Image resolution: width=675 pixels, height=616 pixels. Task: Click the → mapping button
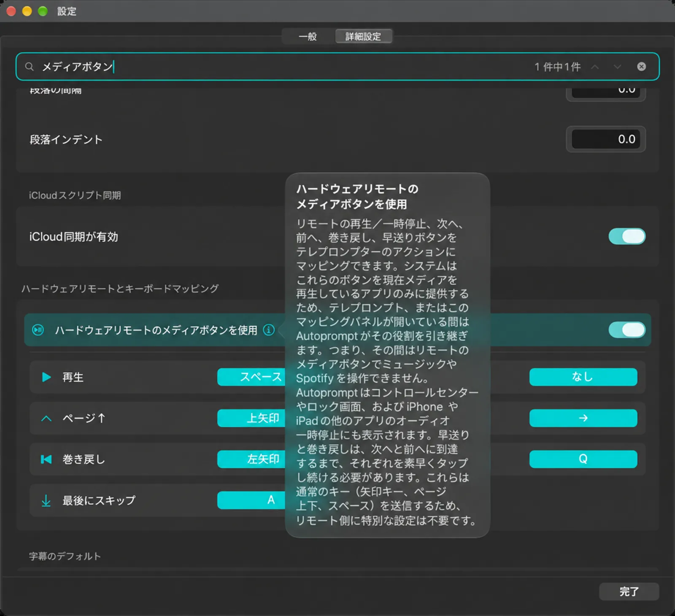pos(583,418)
